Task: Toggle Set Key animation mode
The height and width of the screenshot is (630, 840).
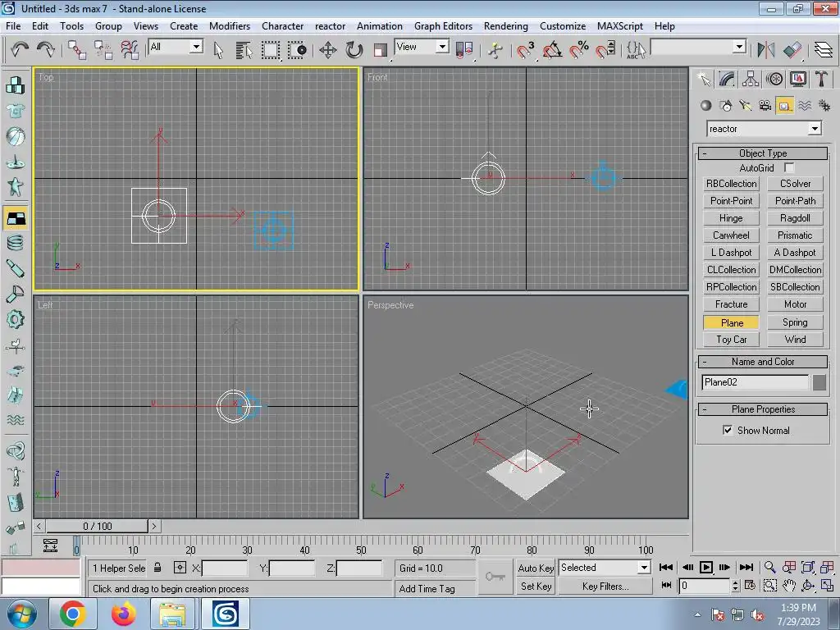Action: click(536, 586)
